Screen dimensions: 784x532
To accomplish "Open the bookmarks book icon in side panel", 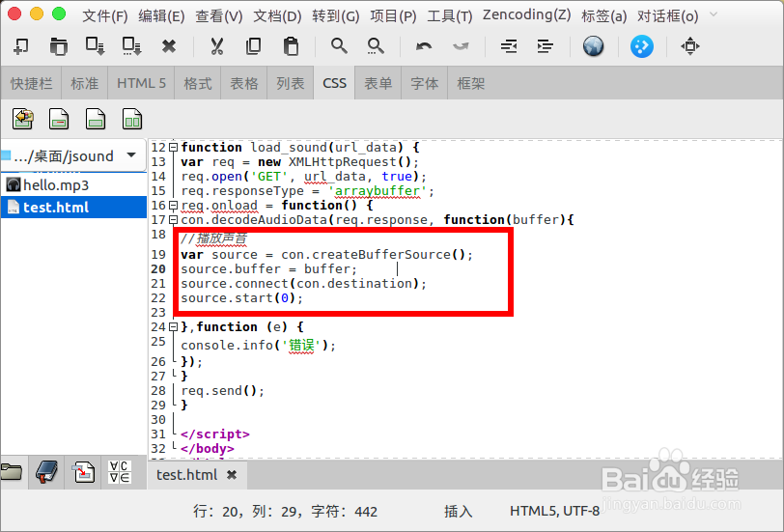I will pyautogui.click(x=46, y=471).
